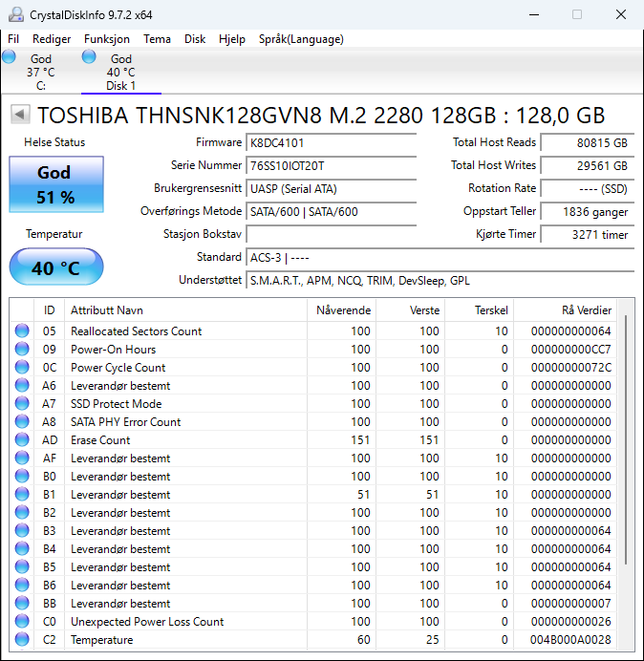The image size is (644, 661).
Task: Open the Rediger menu
Action: 52,39
